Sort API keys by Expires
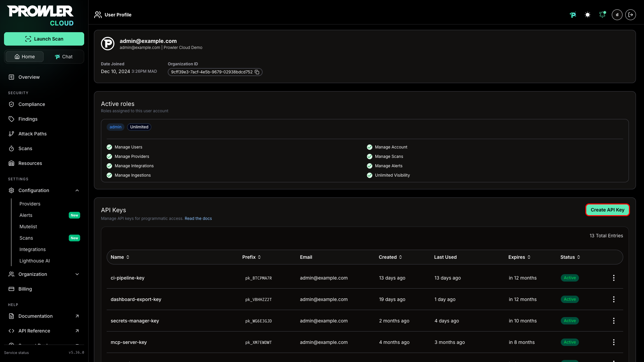The width and height of the screenshot is (644, 362). coord(520,257)
